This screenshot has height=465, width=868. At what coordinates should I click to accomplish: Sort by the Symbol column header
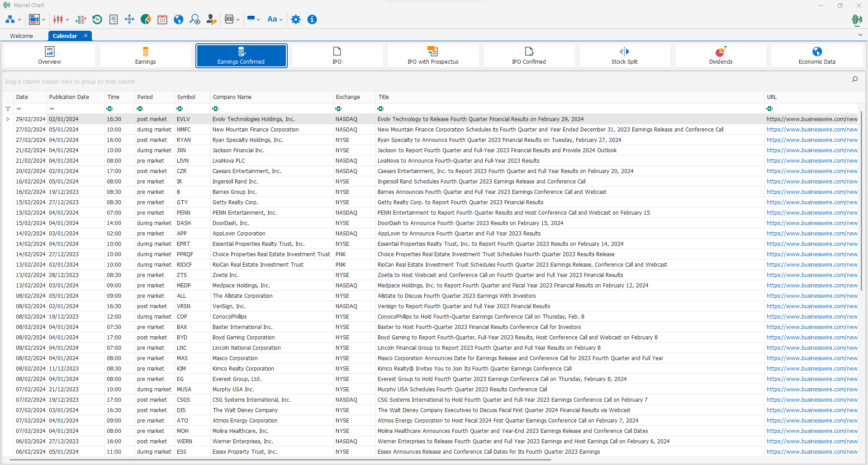tap(193, 97)
